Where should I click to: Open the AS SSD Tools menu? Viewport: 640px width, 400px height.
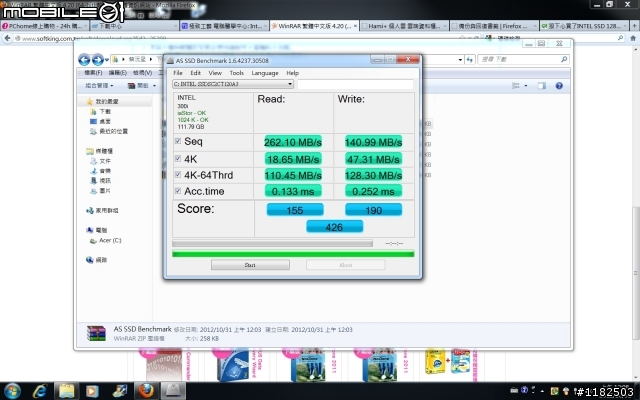pos(236,73)
